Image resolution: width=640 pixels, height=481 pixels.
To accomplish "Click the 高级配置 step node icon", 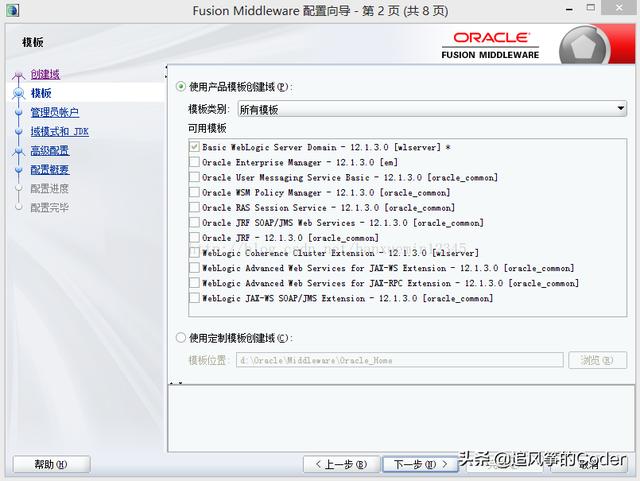I will 18,151.
